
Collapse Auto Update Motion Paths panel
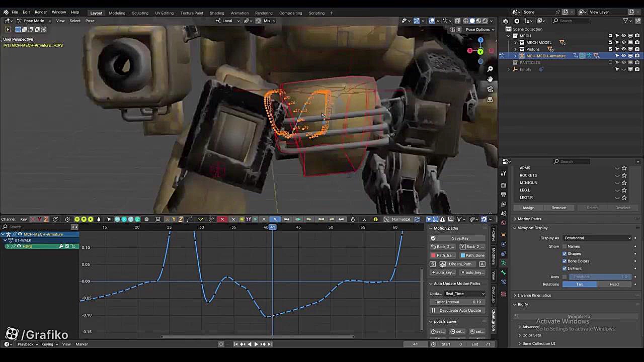(457, 284)
